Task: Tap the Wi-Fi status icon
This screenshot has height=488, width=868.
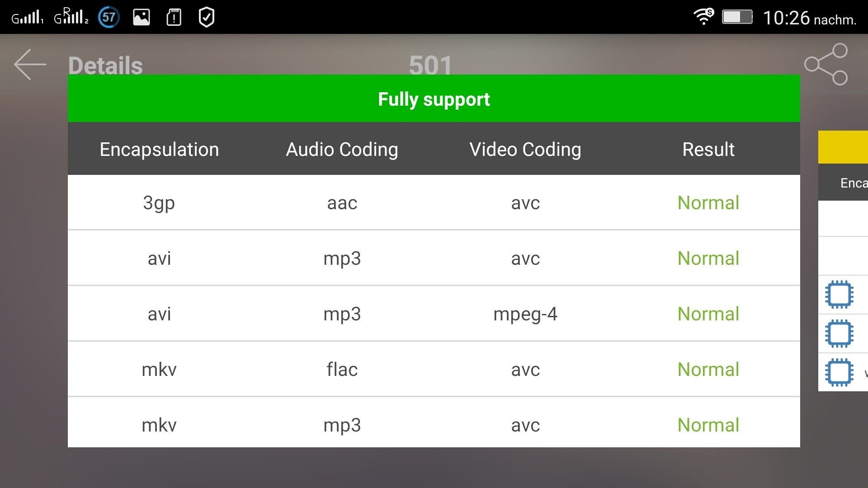Action: click(703, 17)
